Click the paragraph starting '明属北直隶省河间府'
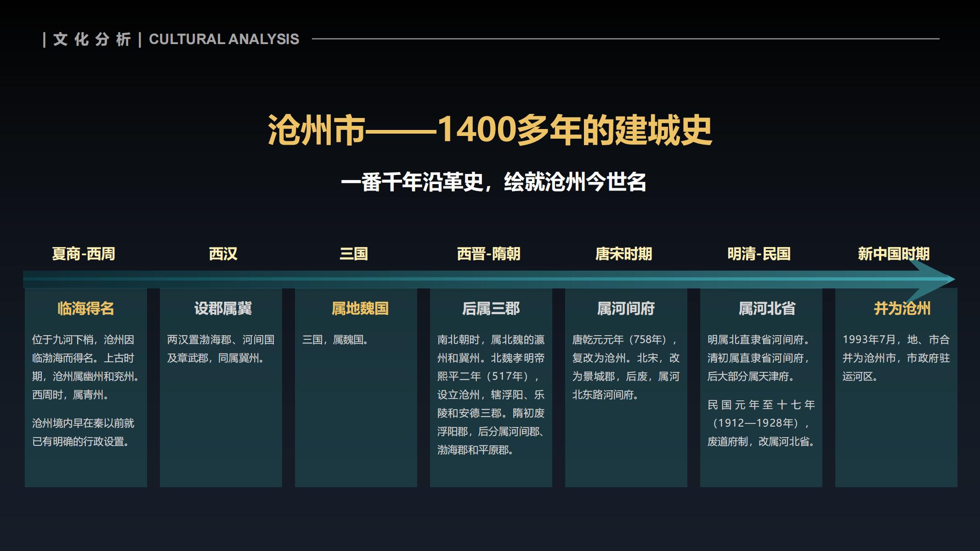Viewport: 980px width, 551px height. (x=759, y=358)
